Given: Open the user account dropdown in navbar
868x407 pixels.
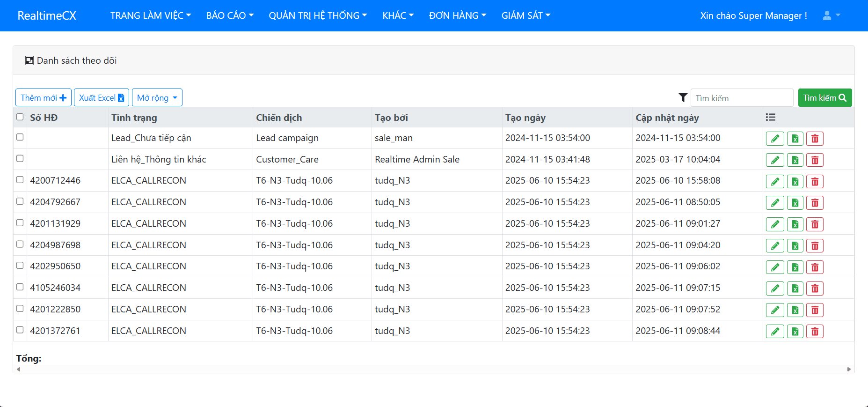Looking at the screenshot, I should [831, 15].
